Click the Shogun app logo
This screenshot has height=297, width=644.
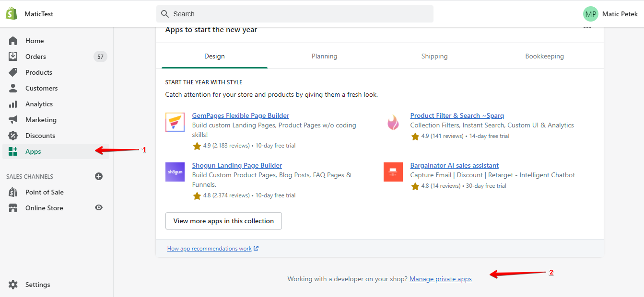tap(175, 172)
